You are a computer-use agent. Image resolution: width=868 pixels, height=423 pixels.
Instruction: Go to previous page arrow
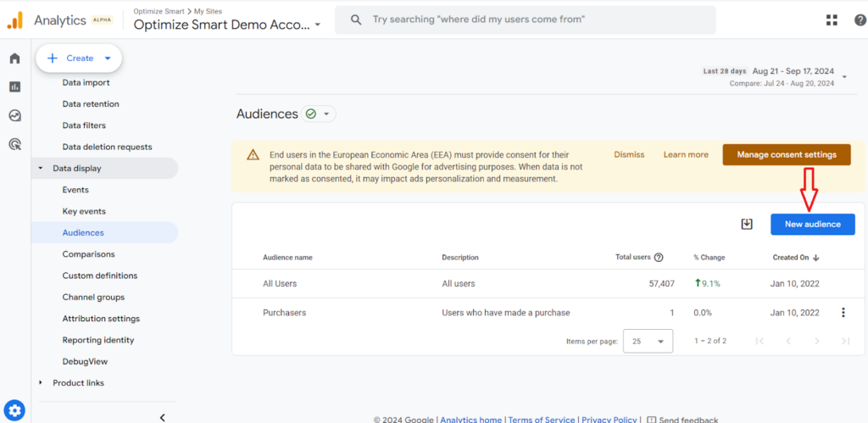pos(787,341)
